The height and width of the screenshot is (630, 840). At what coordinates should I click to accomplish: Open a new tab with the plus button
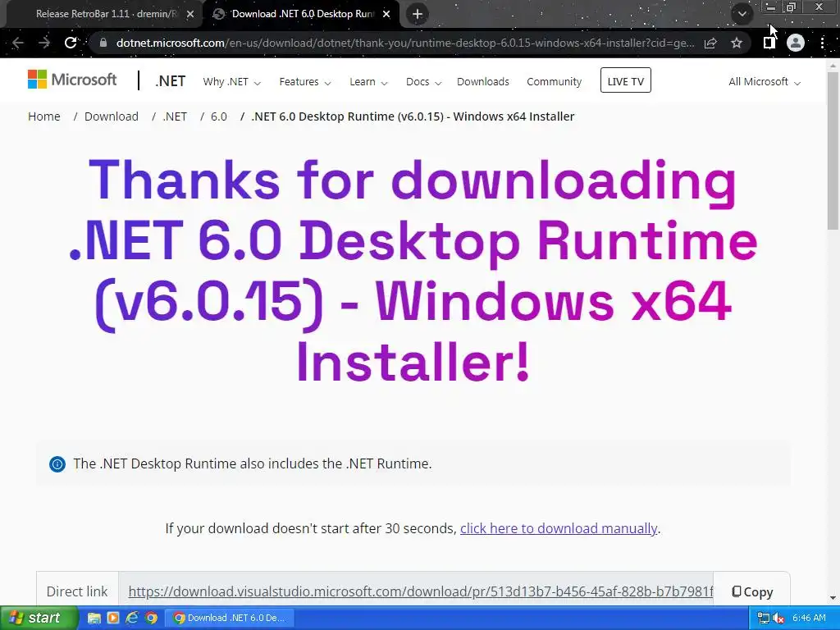[x=418, y=14]
